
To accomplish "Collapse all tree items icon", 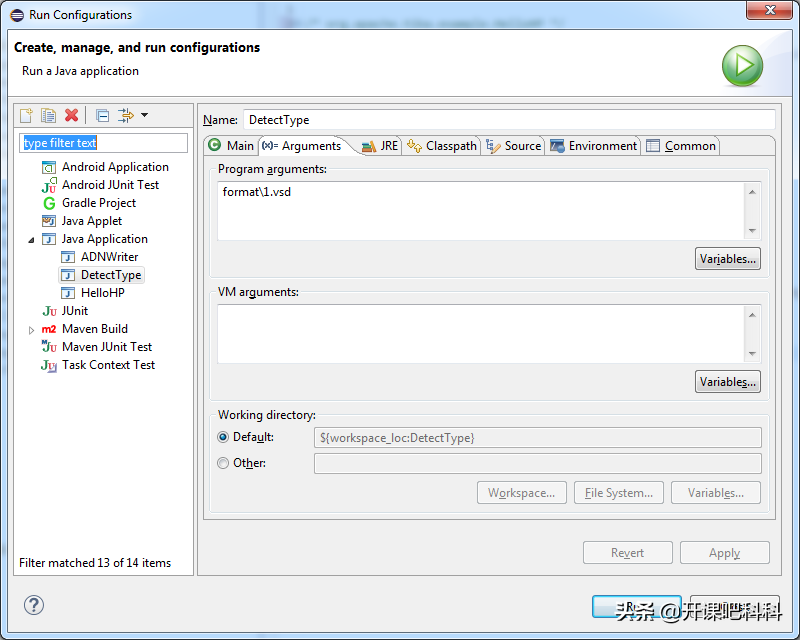I will click(x=103, y=116).
